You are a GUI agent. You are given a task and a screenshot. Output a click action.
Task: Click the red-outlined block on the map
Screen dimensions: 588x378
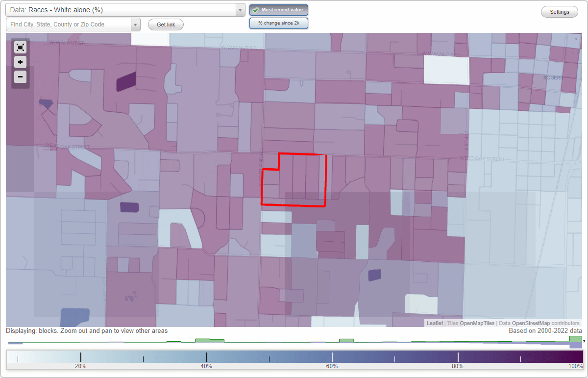click(294, 179)
